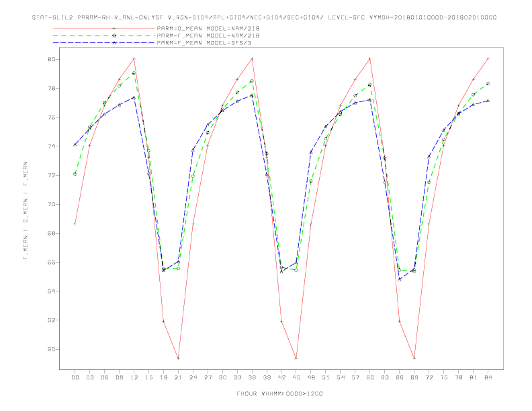Click x-axis tick label 78
Image resolution: width=532 pixels, height=411 pixels.
tap(458, 377)
